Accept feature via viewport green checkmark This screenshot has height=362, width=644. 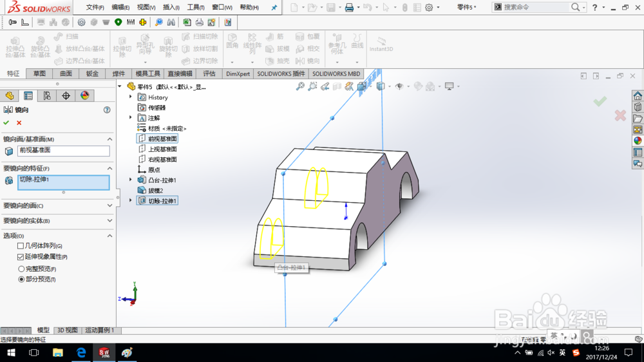click(x=600, y=100)
